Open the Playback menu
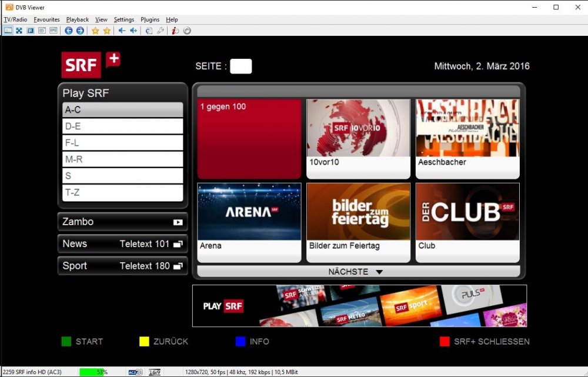 coord(77,19)
